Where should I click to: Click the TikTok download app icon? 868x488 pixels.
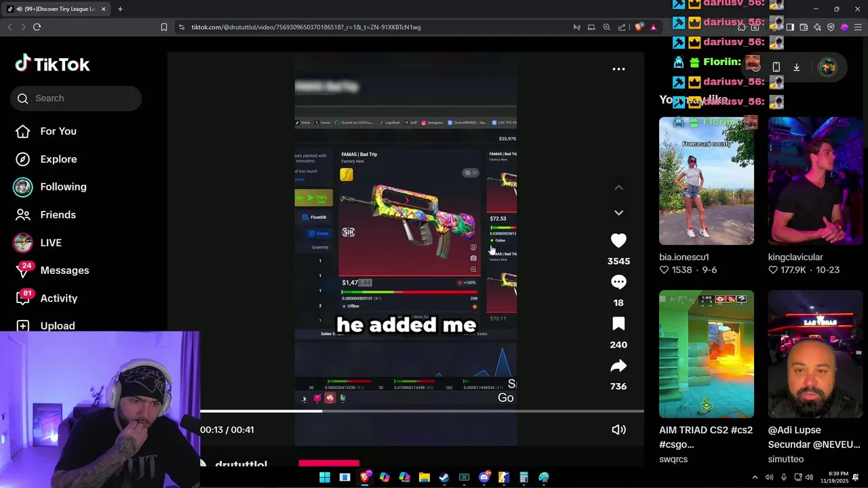tap(797, 67)
